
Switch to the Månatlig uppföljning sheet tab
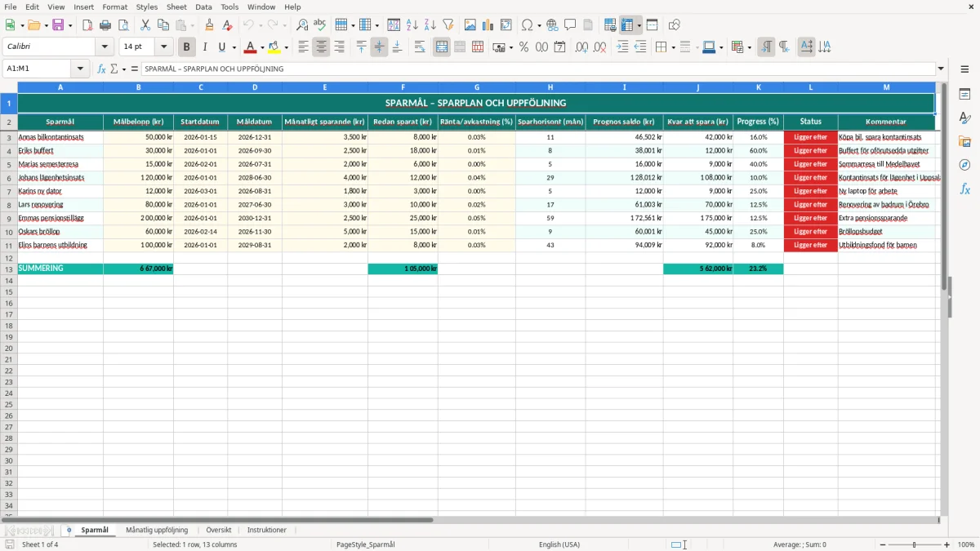(157, 530)
